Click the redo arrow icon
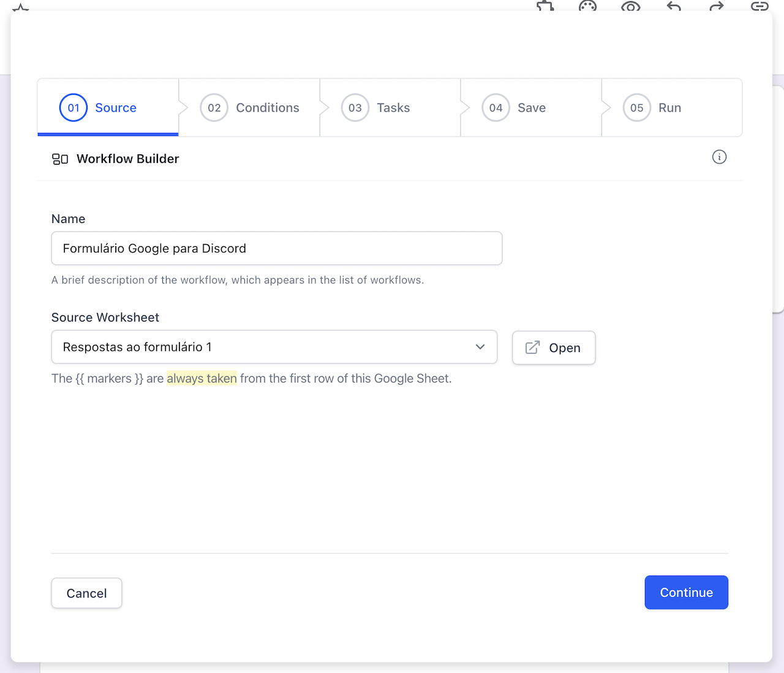The height and width of the screenshot is (673, 784). (x=717, y=6)
